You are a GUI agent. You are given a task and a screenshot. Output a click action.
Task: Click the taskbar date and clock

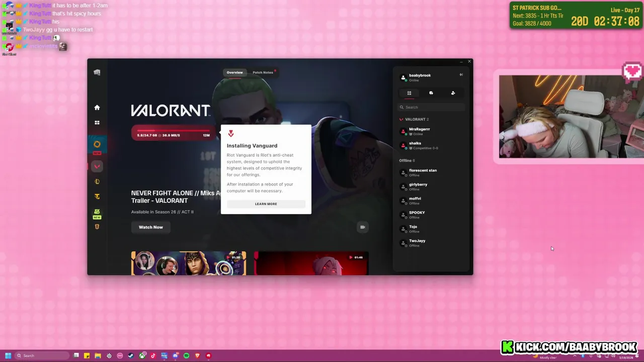point(626,356)
